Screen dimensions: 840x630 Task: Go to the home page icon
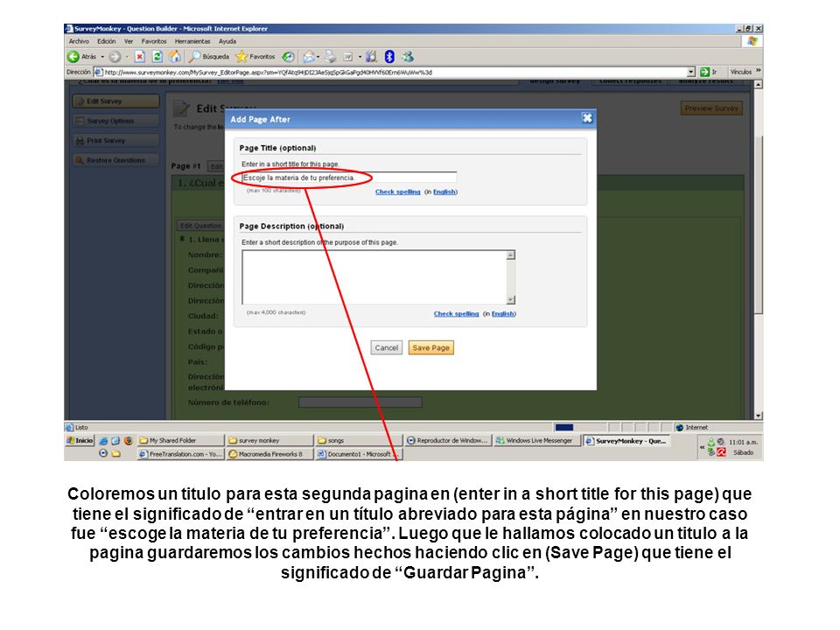coord(175,56)
